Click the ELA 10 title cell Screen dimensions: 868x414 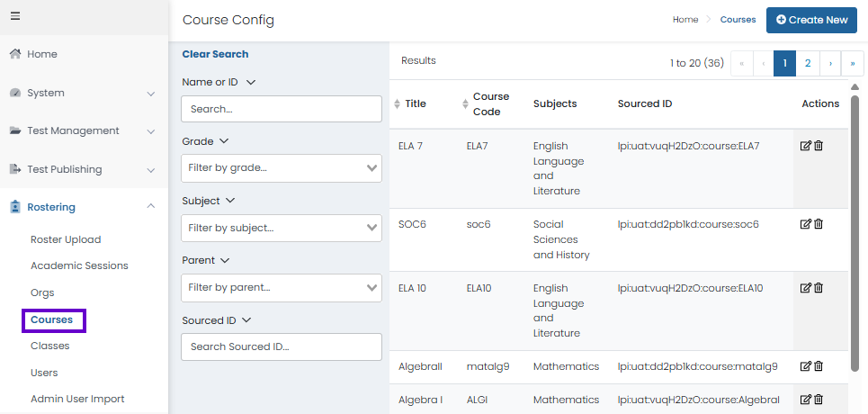tap(412, 288)
